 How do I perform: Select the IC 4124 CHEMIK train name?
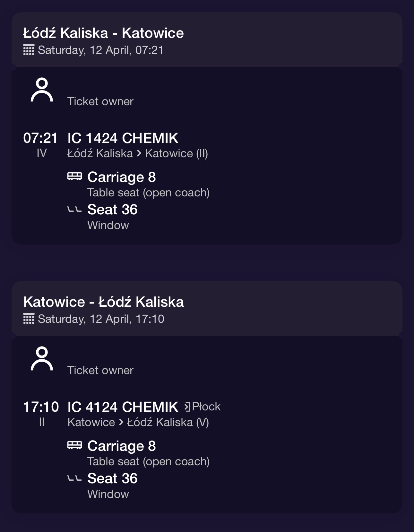pyautogui.click(x=123, y=407)
